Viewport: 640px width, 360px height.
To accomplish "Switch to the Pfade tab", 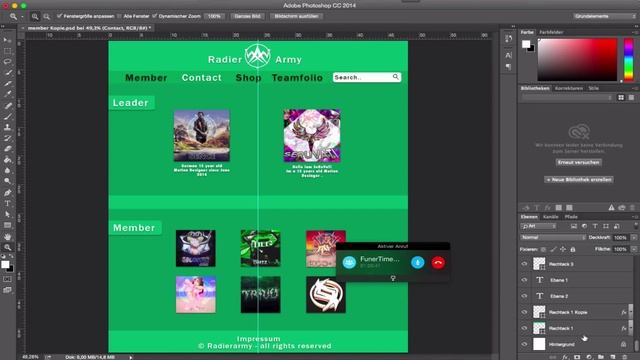I will (x=571, y=217).
